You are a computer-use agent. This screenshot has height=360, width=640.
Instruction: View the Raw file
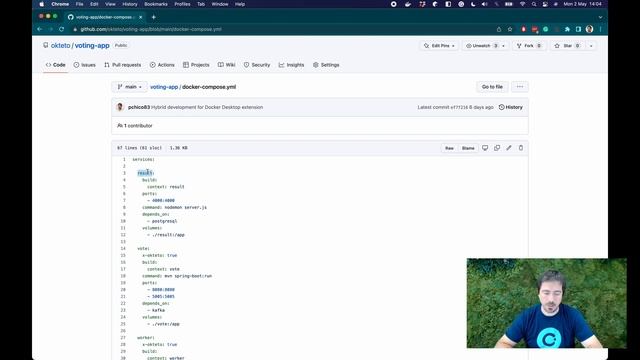click(449, 148)
